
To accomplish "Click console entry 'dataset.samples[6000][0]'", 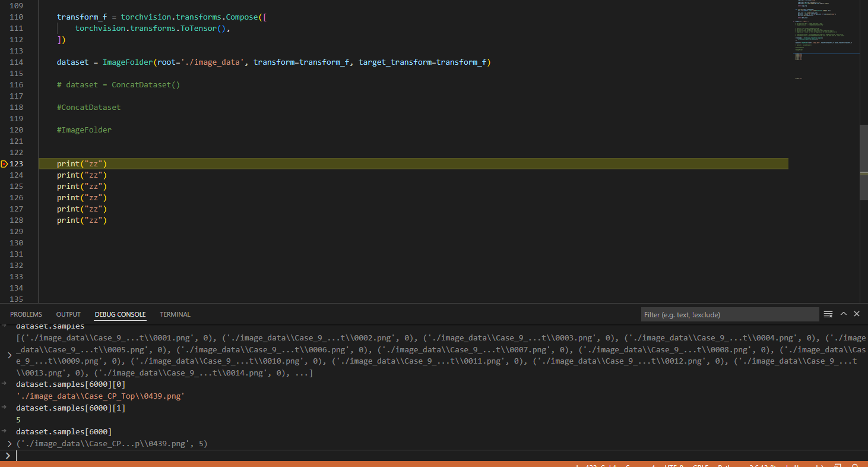I will coord(71,384).
